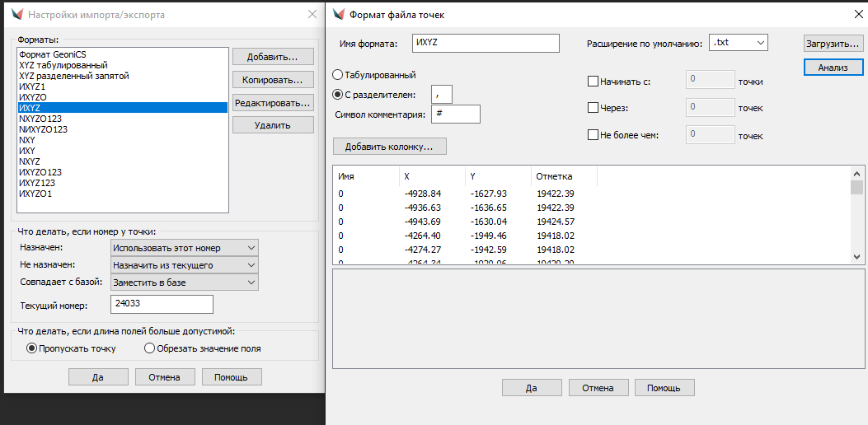The image size is (868, 425).
Task: Click the Y column header
Action: tap(498, 176)
